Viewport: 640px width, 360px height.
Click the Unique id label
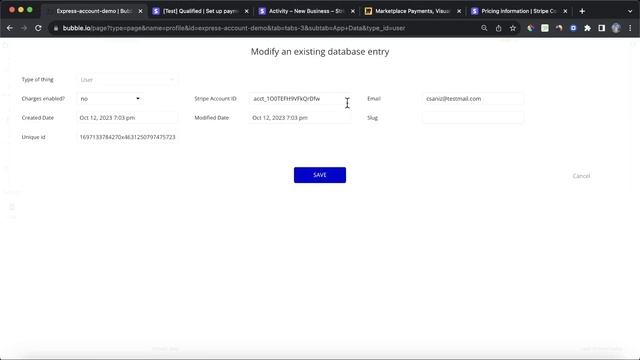tap(33, 137)
